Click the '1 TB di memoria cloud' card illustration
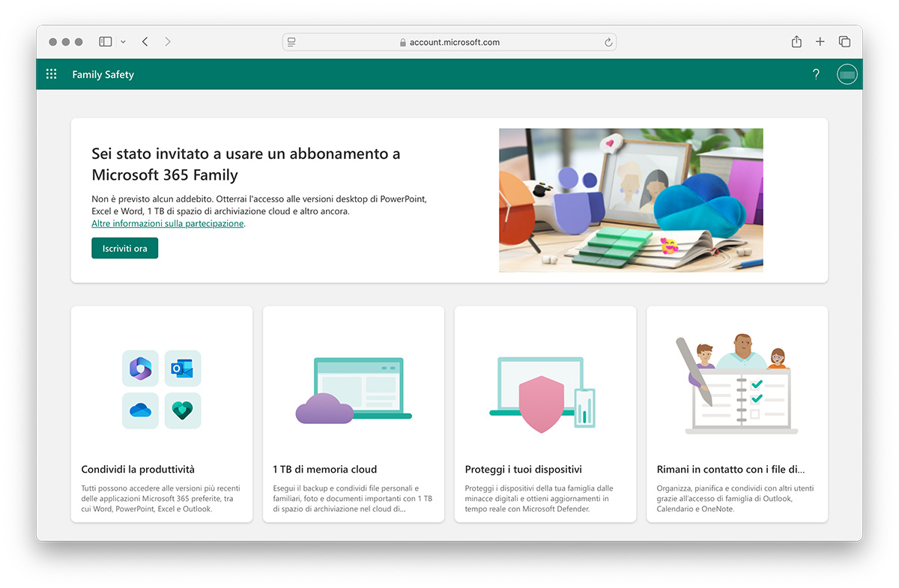The height and width of the screenshot is (588, 899). (353, 390)
